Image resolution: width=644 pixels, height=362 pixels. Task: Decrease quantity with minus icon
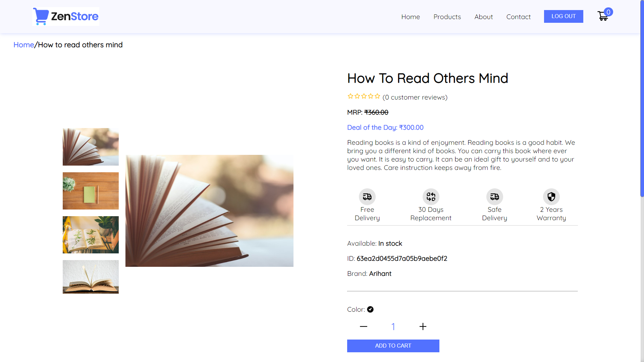point(364,326)
